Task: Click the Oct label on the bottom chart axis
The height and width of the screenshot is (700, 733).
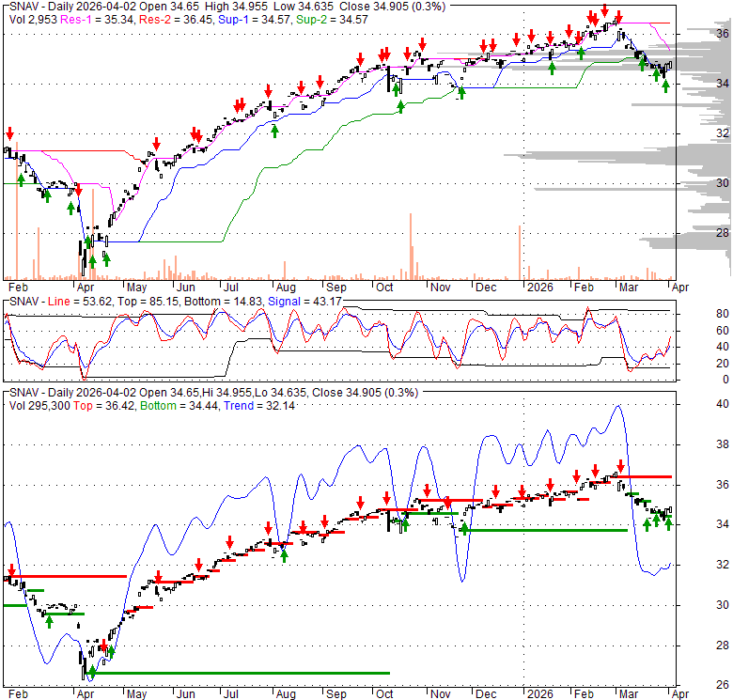Action: [x=385, y=692]
